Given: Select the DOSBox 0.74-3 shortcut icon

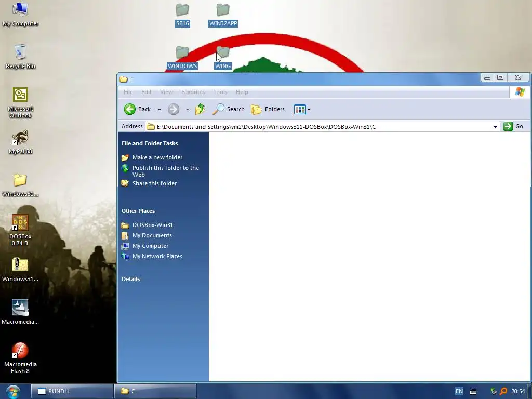Looking at the screenshot, I should point(20,230).
